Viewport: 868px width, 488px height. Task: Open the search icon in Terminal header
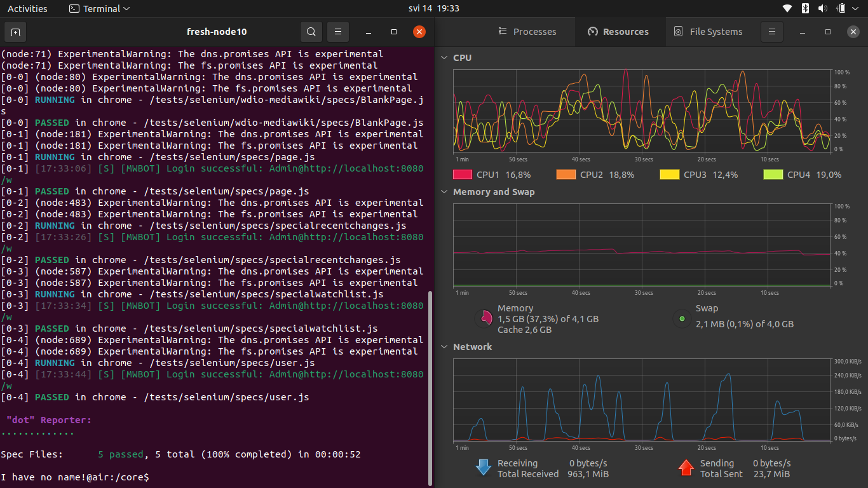click(311, 31)
